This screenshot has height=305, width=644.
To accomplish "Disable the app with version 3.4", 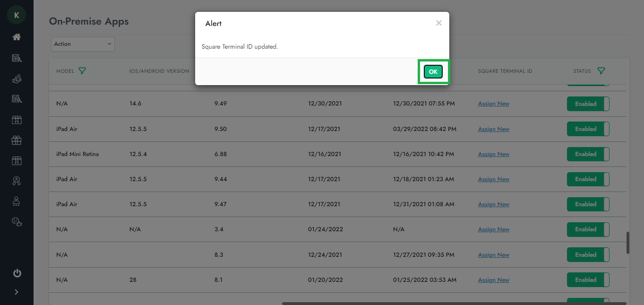I will point(588,229).
